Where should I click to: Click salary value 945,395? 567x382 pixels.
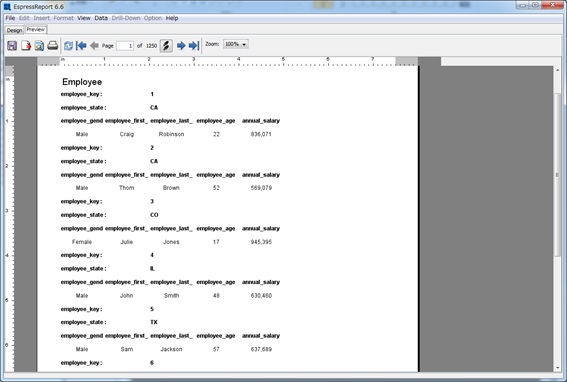pyautogui.click(x=261, y=242)
